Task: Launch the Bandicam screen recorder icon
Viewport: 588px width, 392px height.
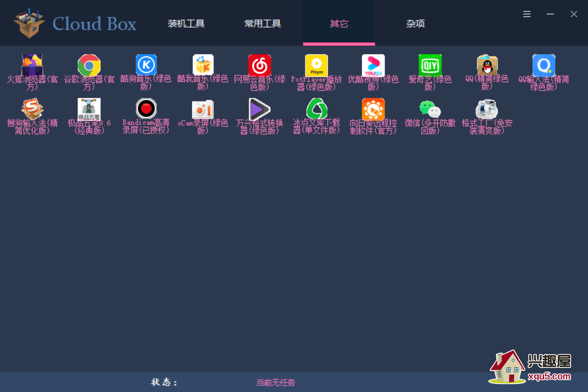Action: 146,109
